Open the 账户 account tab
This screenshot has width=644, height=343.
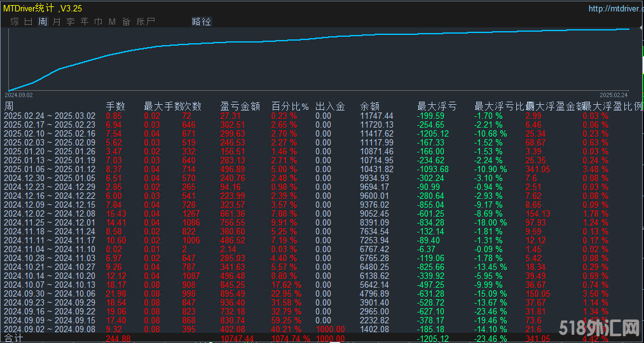146,22
